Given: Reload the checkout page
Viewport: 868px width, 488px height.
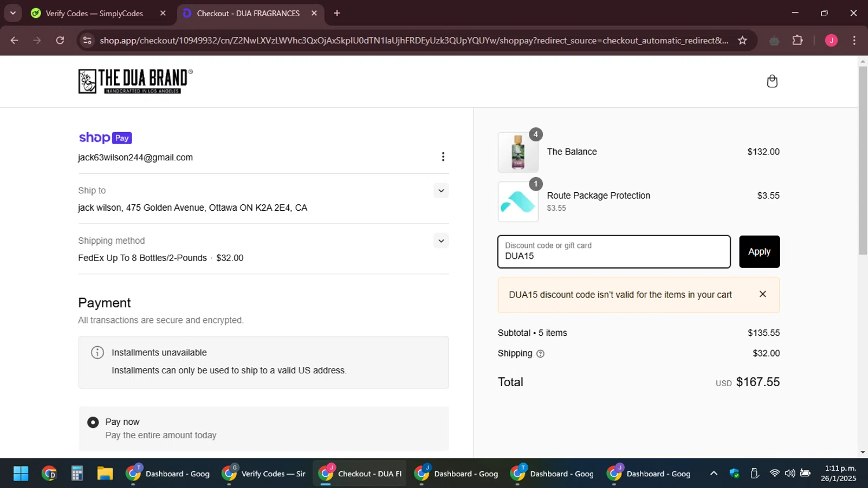Looking at the screenshot, I should point(60,41).
